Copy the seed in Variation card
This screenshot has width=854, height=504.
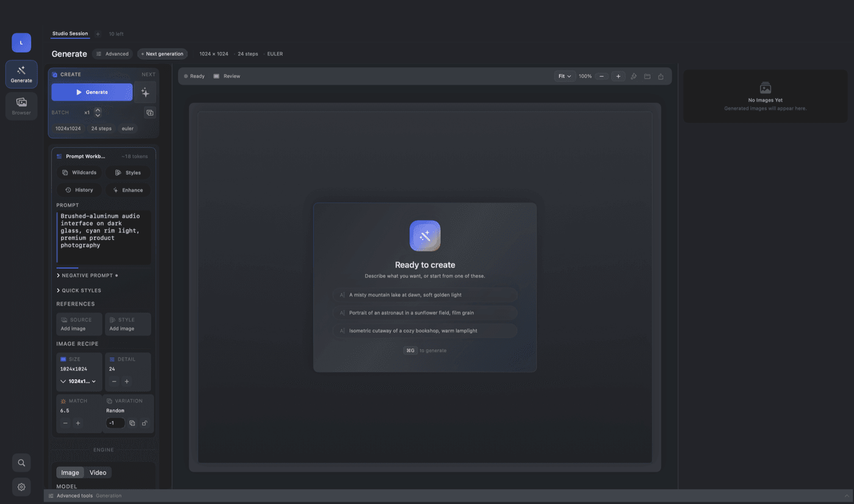(x=132, y=423)
